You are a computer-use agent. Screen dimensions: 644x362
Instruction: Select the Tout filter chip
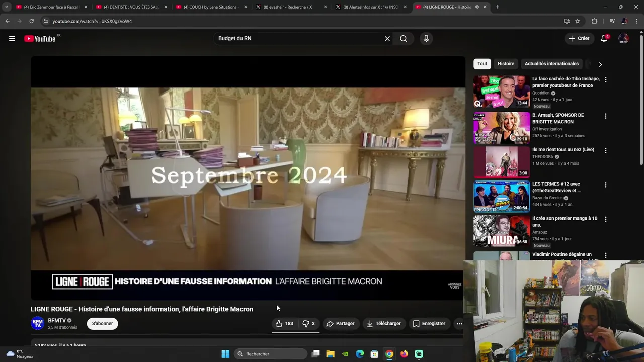coord(482,64)
